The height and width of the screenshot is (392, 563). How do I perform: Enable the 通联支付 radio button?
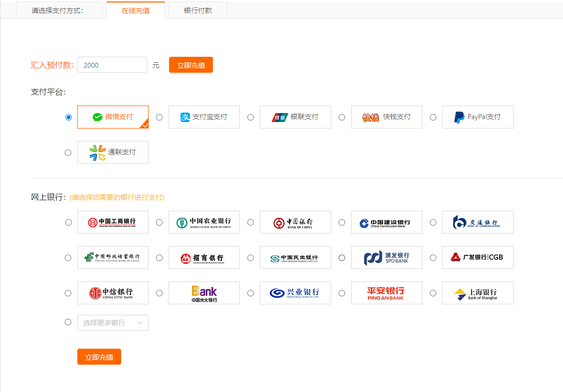[x=68, y=153]
